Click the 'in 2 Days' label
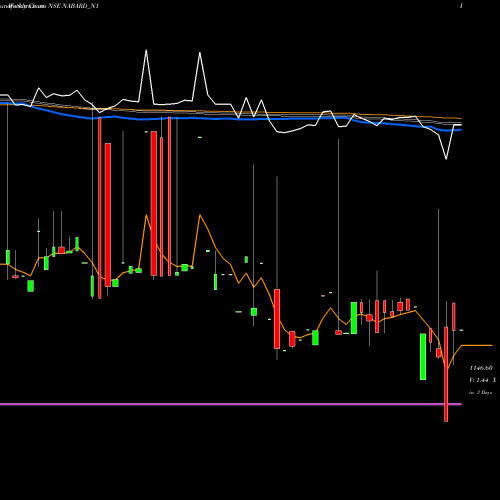The width and height of the screenshot is (500, 500). click(x=481, y=392)
